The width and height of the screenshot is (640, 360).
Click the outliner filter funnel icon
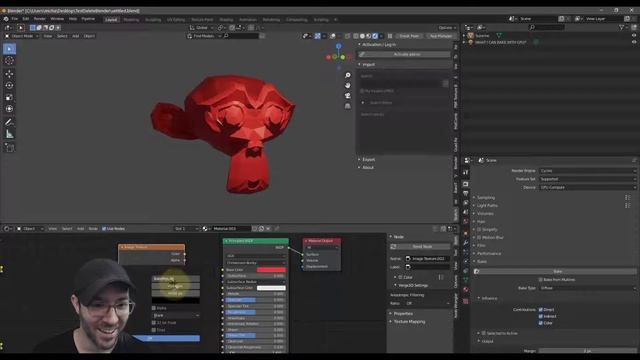[622, 27]
